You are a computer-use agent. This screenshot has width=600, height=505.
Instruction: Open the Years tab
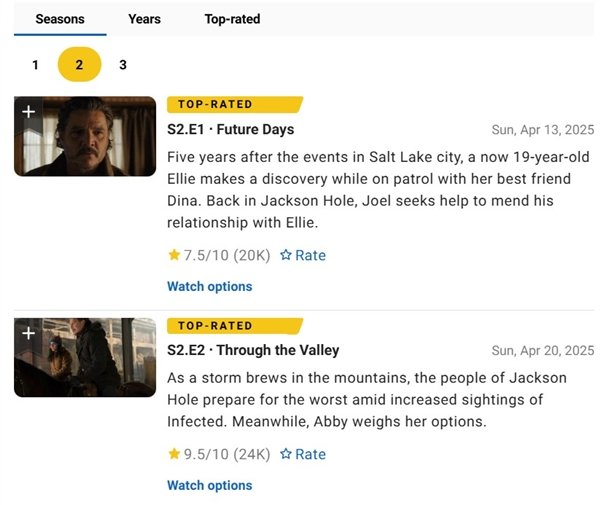144,19
